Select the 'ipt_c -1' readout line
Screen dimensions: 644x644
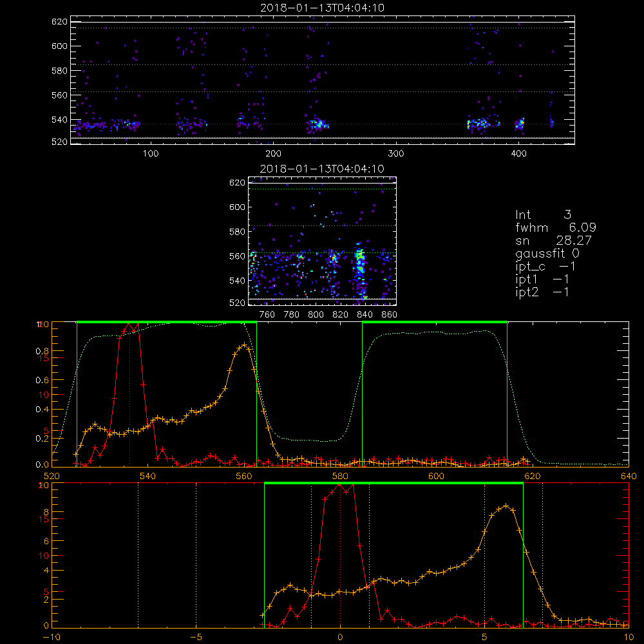click(545, 267)
